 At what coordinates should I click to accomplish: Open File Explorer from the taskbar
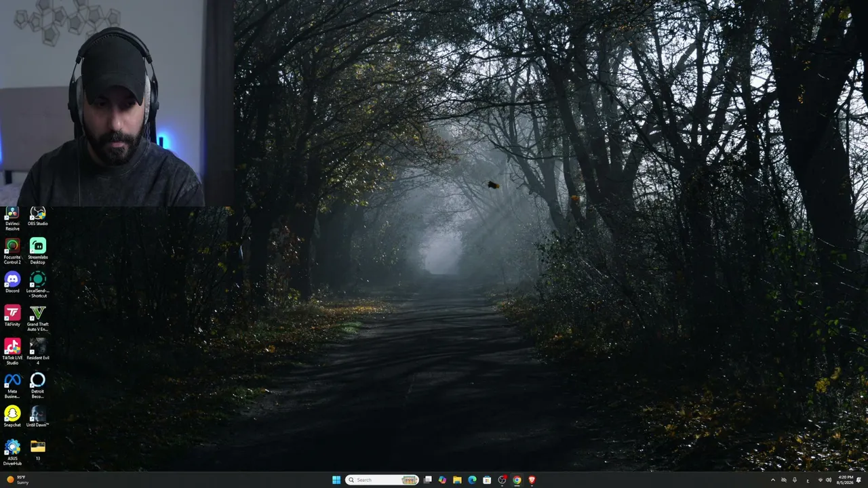(457, 480)
